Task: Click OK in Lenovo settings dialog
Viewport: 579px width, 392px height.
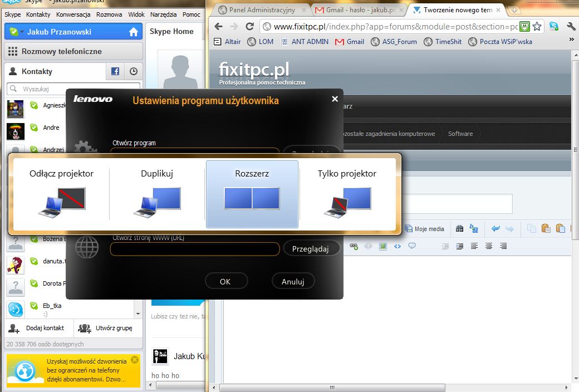Action: tap(226, 282)
